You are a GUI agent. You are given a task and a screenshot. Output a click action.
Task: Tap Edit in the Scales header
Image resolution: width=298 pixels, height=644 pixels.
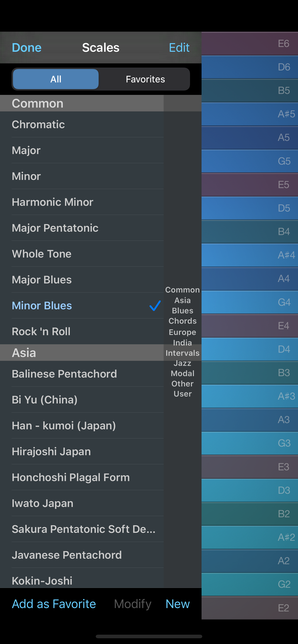(179, 47)
